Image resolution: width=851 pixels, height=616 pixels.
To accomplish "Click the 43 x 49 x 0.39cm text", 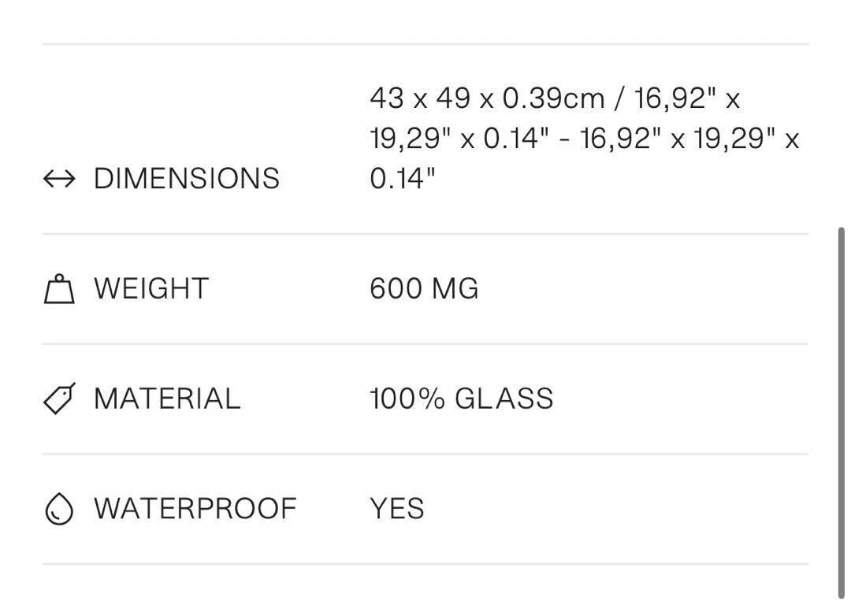I will coord(488,98).
